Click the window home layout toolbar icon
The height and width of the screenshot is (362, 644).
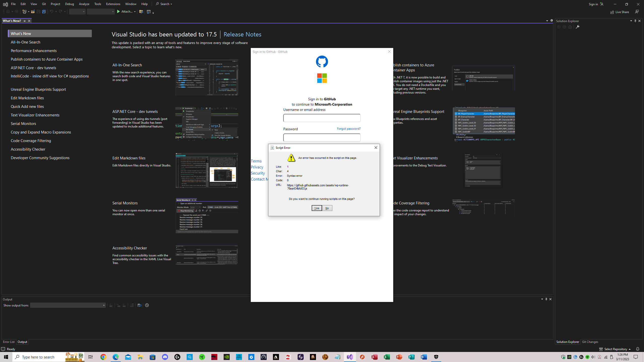click(x=149, y=12)
